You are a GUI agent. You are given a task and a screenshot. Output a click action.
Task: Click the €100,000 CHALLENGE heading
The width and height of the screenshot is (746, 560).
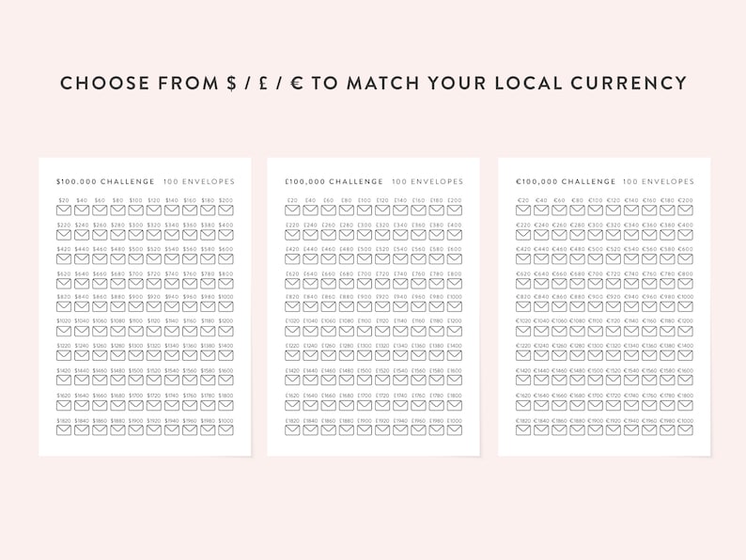pos(566,181)
